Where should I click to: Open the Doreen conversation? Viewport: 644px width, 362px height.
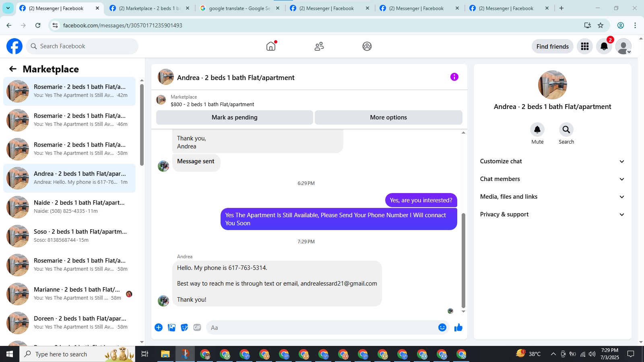pos(70,323)
